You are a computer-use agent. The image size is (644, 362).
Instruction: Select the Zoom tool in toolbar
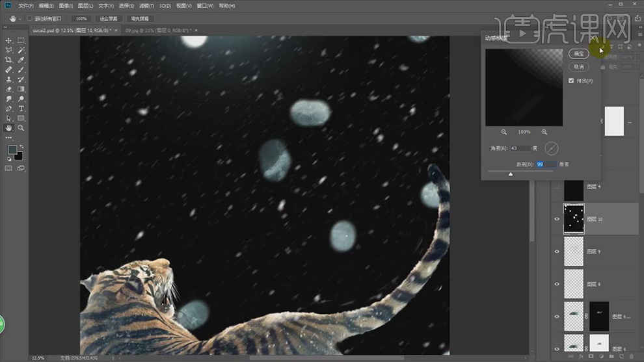tap(21, 128)
